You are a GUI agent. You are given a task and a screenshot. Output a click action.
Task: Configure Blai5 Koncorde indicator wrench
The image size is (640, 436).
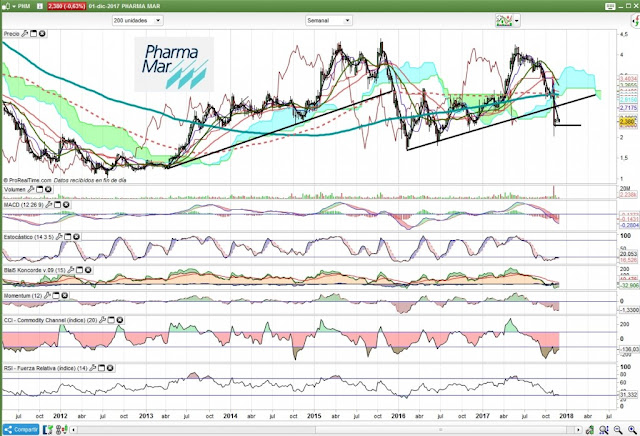71,270
